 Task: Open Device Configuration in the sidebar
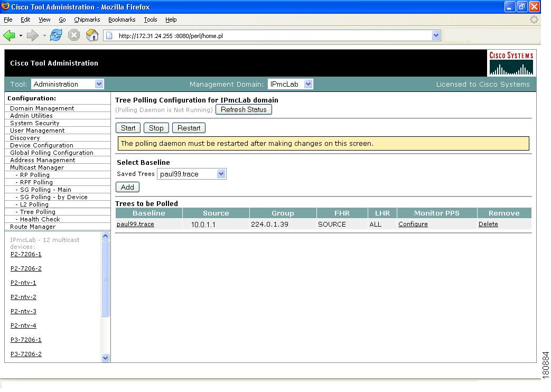42,145
